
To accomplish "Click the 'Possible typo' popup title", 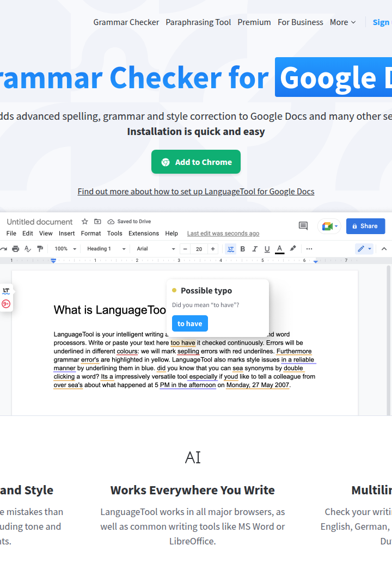I will point(206,291).
